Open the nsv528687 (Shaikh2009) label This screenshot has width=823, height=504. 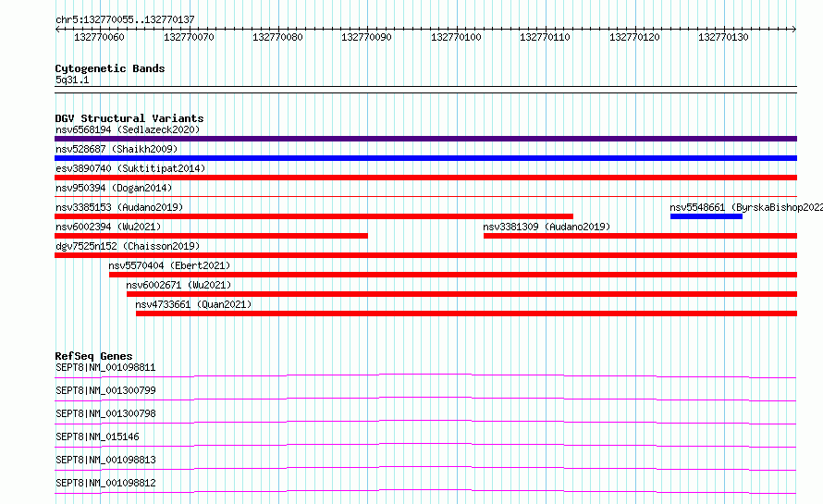pyautogui.click(x=117, y=149)
